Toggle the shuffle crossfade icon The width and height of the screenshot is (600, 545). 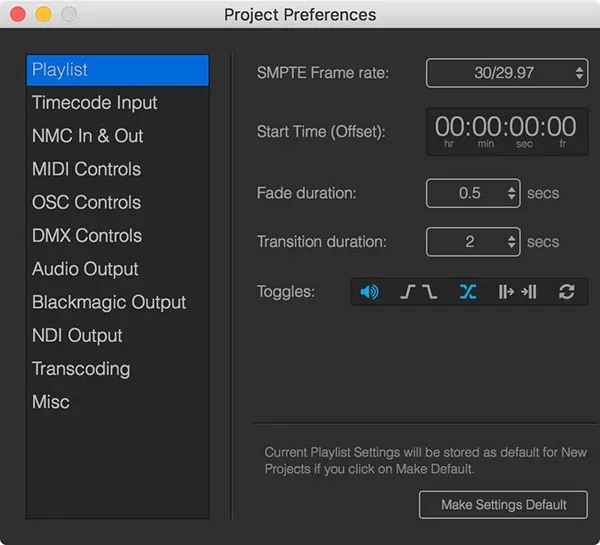click(x=468, y=292)
